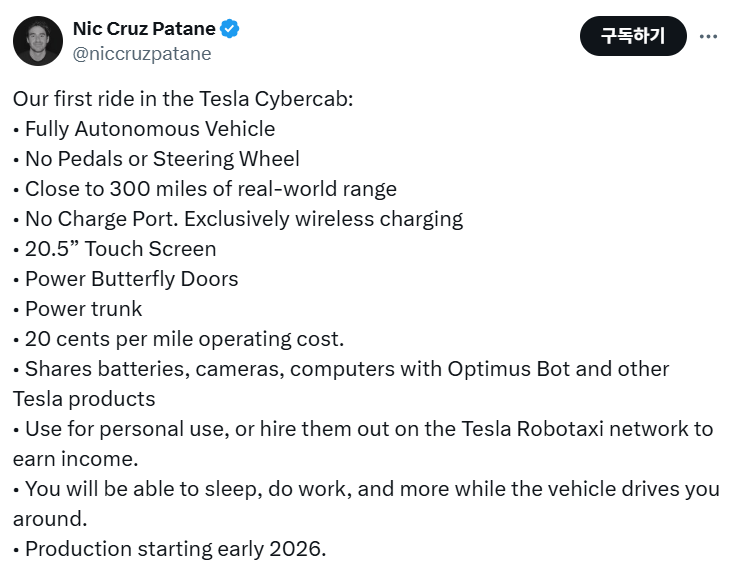738x569 pixels.
Task: Open the Nic Cruz Patane display name link
Action: [x=144, y=29]
